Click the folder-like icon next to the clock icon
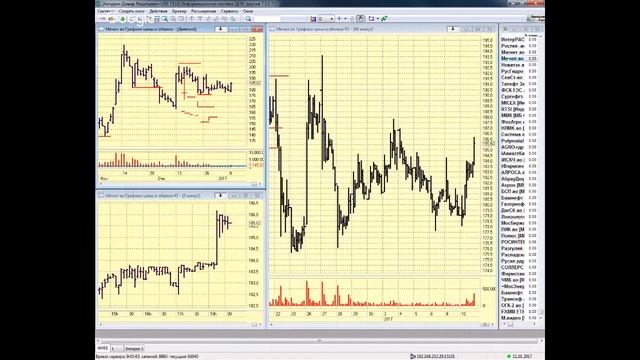 [371, 19]
